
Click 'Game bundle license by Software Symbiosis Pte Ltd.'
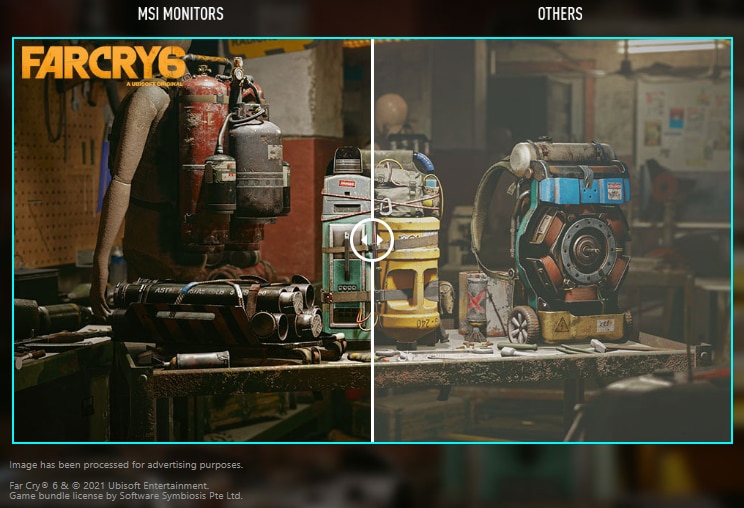[x=126, y=496]
